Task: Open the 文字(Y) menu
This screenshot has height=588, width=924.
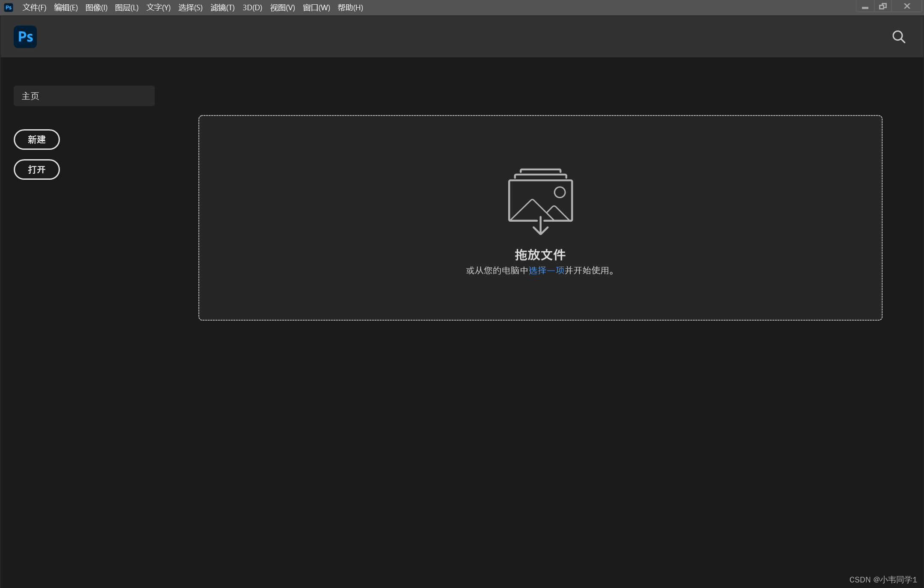Action: 158,8
